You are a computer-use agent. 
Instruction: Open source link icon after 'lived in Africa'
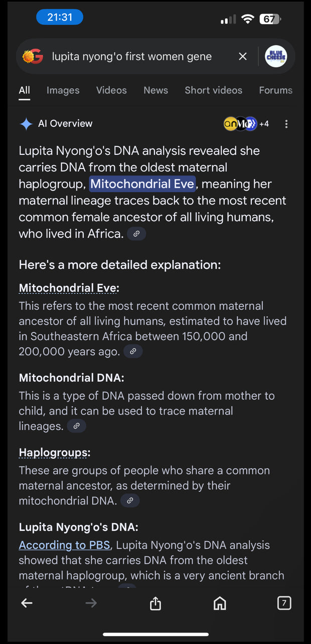136,234
